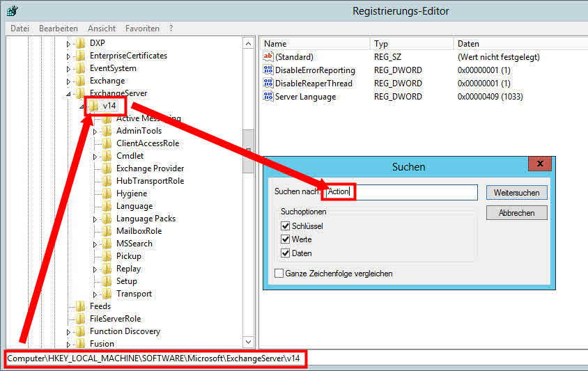Screen dimensions: 588x371
Task: Expand the Exchange tree node
Action: (68, 81)
